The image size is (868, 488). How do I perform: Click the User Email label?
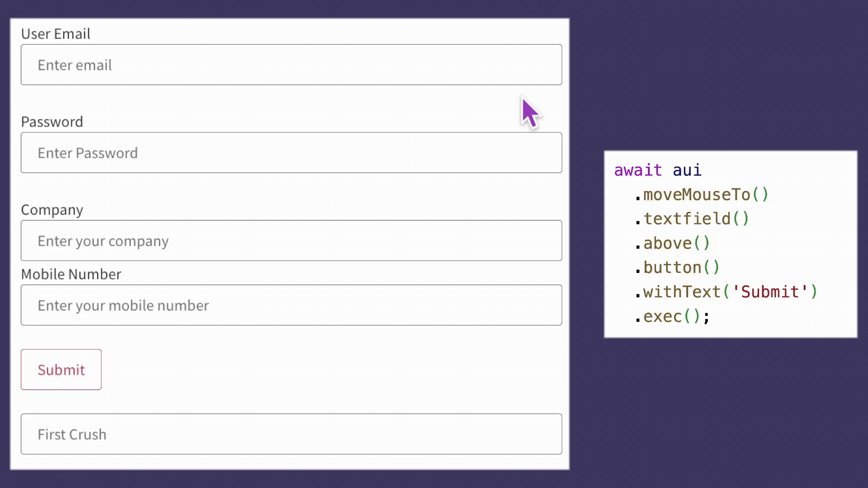click(x=56, y=34)
